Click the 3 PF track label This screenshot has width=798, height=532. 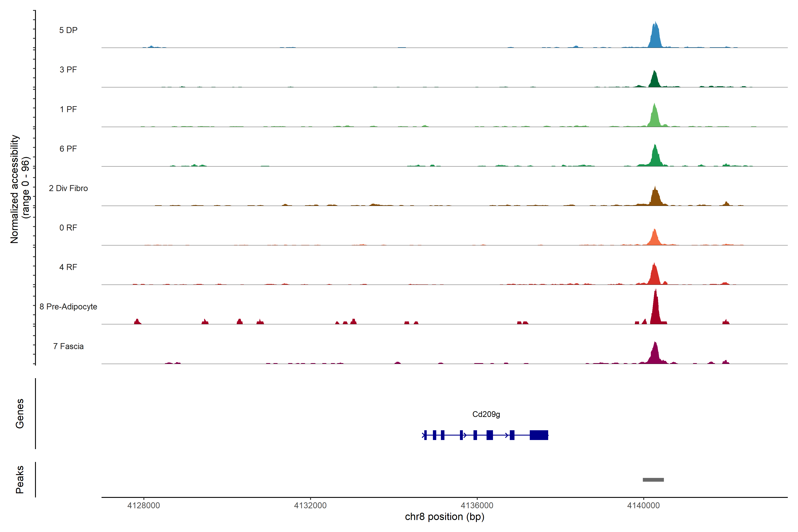tap(68, 70)
